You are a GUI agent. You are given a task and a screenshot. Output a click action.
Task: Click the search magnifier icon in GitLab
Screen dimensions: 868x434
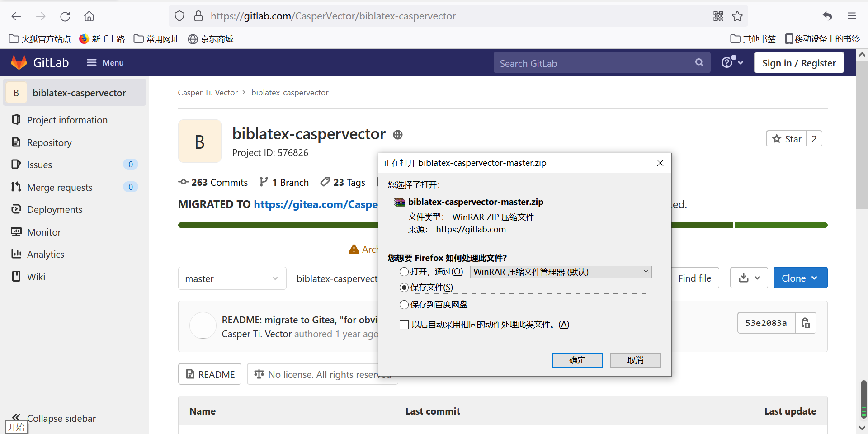(x=699, y=63)
